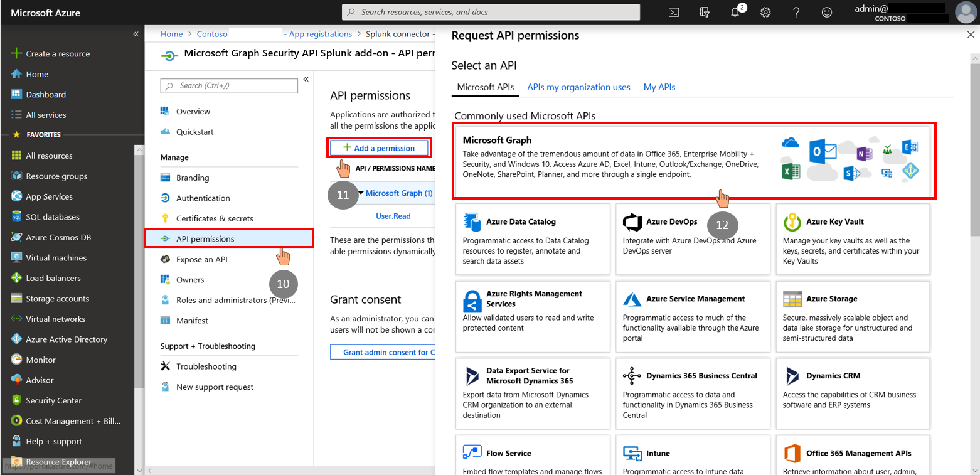The image size is (980, 475).
Task: Collapse the left portal sidebar chevron
Action: [x=136, y=34]
